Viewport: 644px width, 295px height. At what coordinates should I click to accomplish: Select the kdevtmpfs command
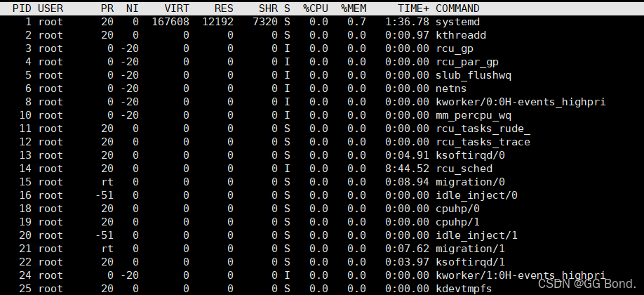[x=464, y=289]
